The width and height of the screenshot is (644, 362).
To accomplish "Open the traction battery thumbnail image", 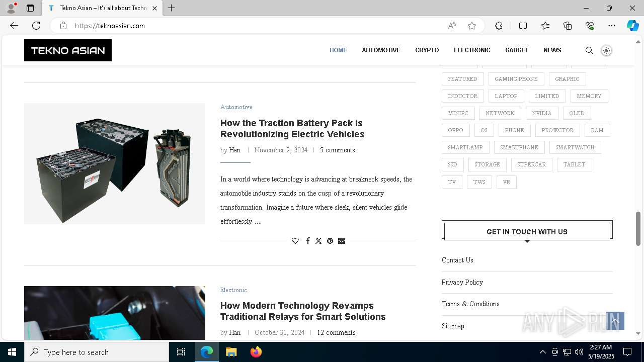I will pyautogui.click(x=115, y=164).
